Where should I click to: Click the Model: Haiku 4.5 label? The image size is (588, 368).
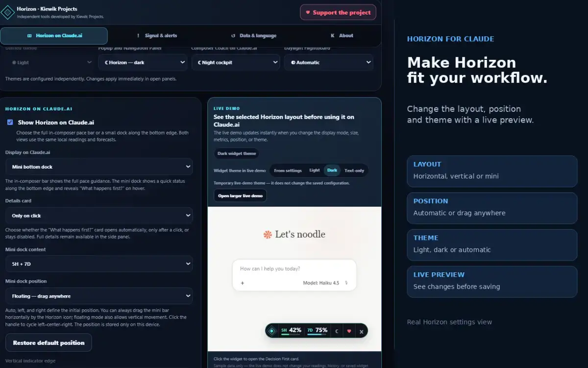321,283
